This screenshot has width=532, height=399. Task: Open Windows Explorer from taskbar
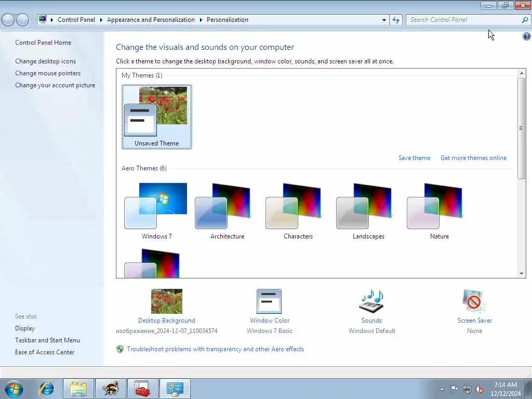pos(78,389)
